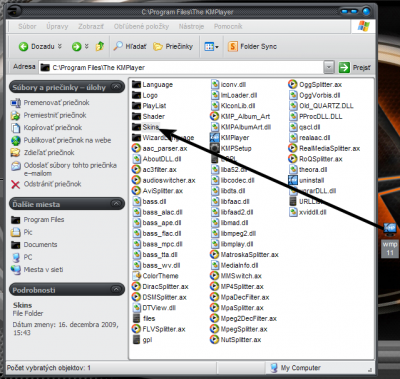Click Premenovať priečinok link

coord(56,103)
